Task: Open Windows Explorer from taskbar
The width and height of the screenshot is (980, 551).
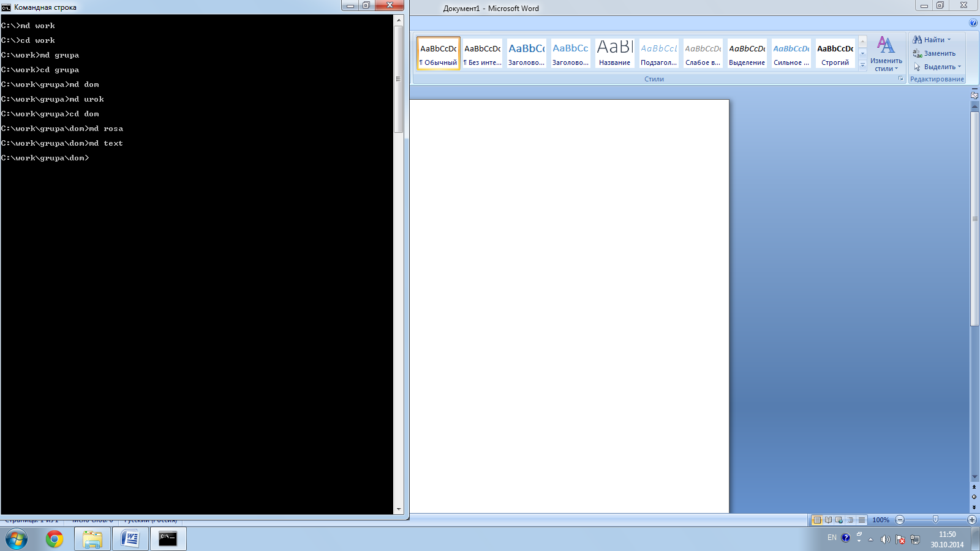Action: pyautogui.click(x=92, y=539)
